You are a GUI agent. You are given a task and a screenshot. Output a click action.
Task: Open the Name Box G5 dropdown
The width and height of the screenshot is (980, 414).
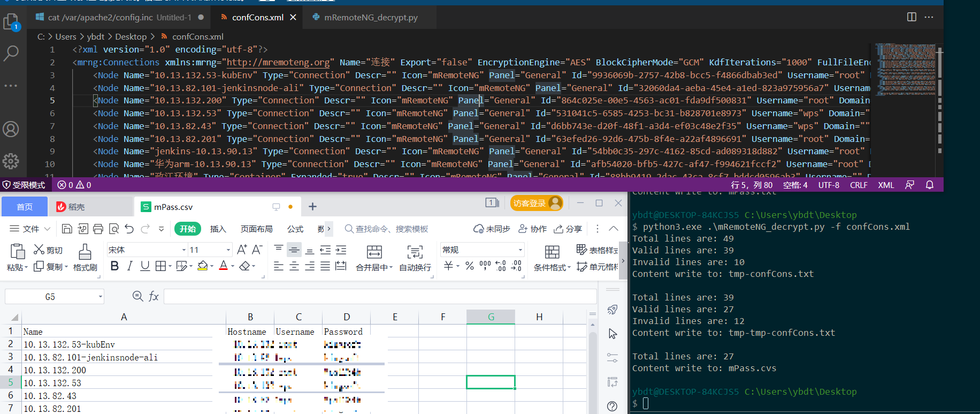pos(100,297)
